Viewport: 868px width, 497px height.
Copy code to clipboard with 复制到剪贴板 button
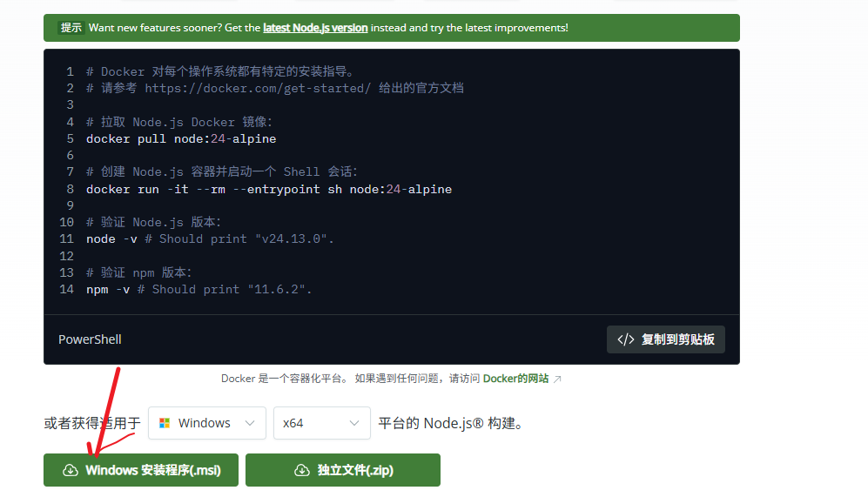click(x=665, y=339)
